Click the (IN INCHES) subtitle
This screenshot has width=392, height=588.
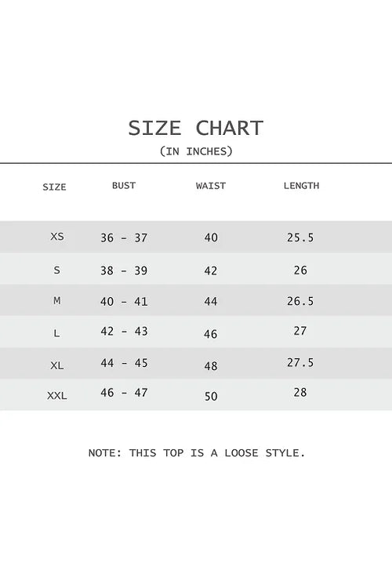point(196,151)
